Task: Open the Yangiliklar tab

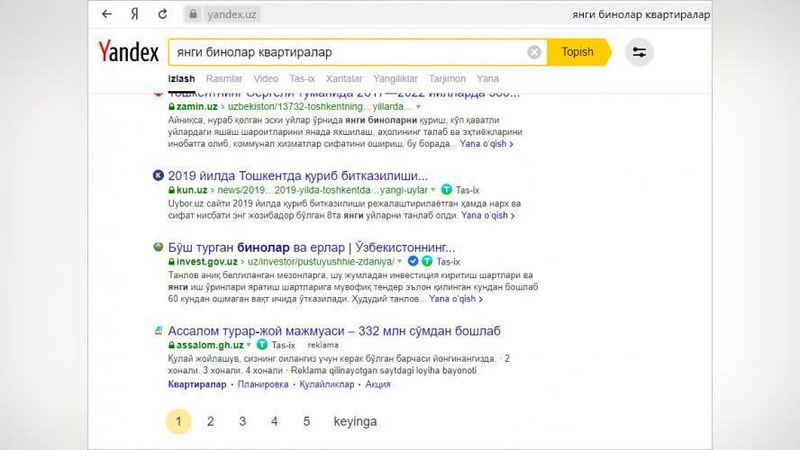Action: coord(395,79)
